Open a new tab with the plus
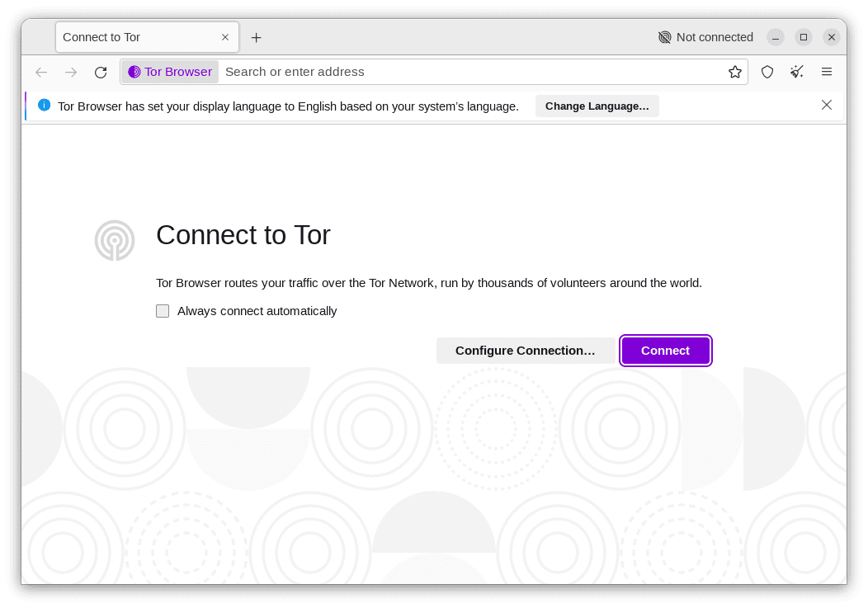Viewport: 868px width, 608px height. pos(256,37)
